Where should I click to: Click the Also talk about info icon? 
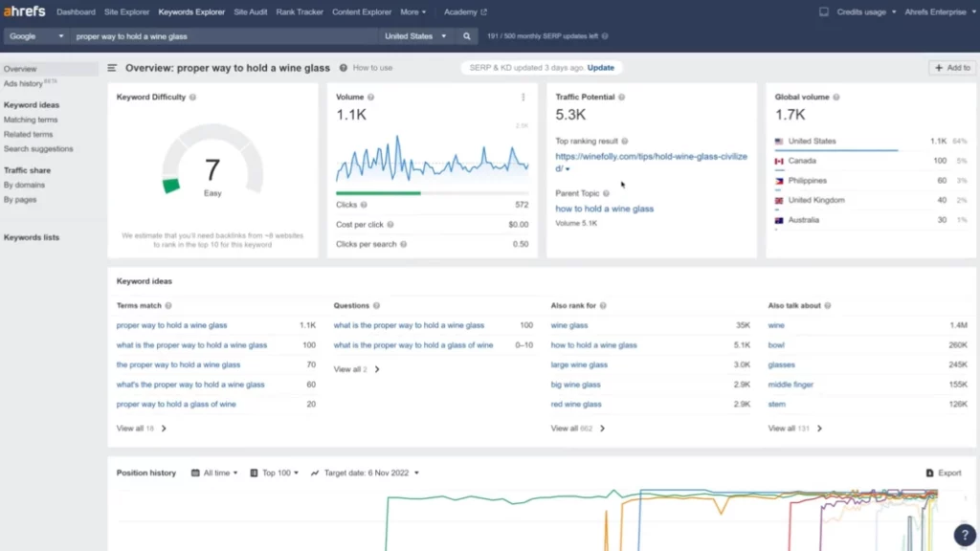[828, 305]
